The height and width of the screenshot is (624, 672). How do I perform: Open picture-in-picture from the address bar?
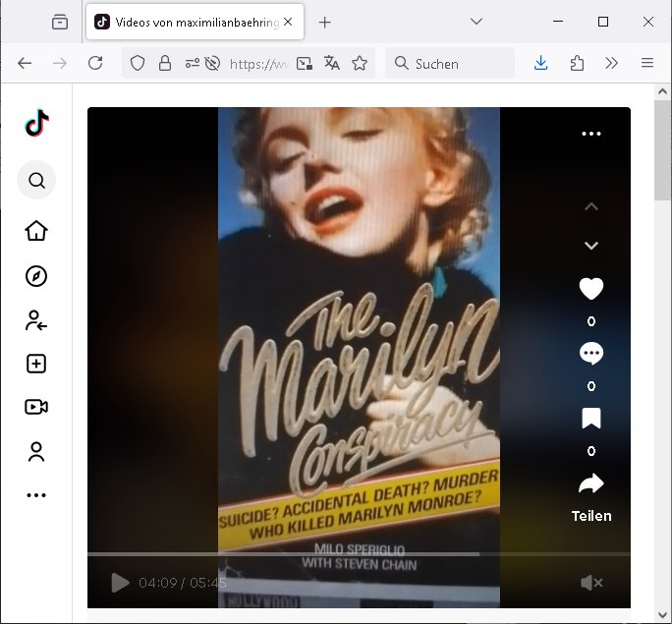[305, 64]
